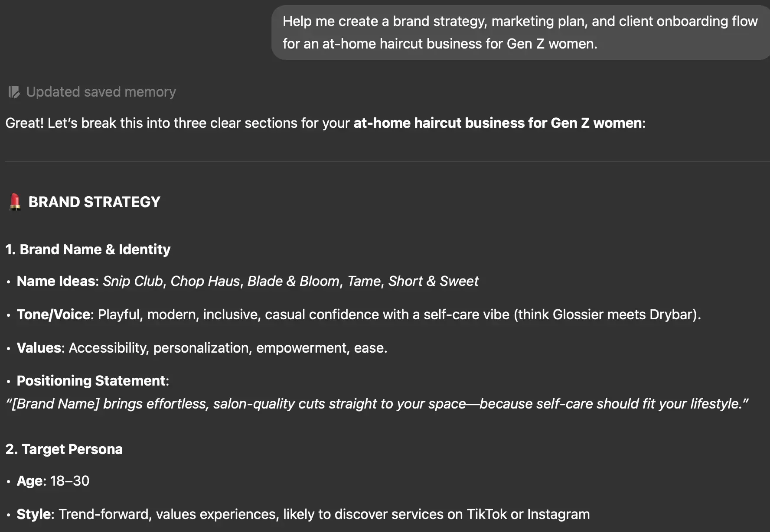This screenshot has height=532, width=770.
Task: Select the user prompt message bubble
Action: pyautogui.click(x=520, y=32)
